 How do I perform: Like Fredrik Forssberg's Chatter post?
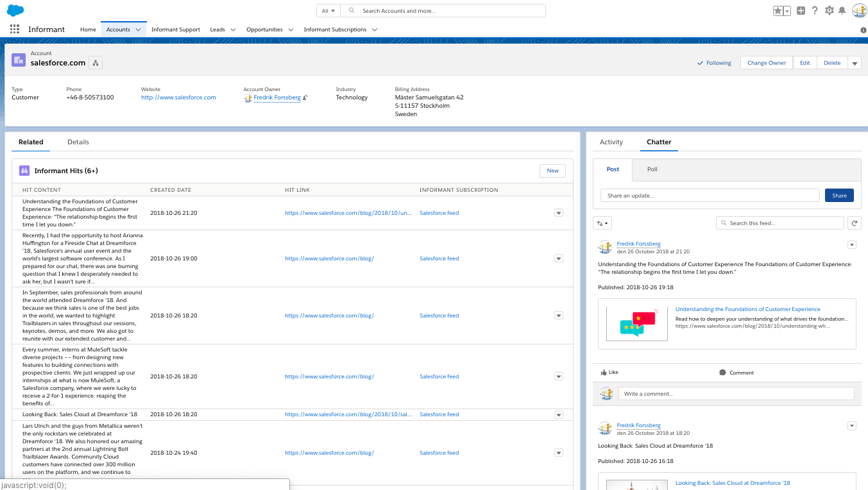609,372
